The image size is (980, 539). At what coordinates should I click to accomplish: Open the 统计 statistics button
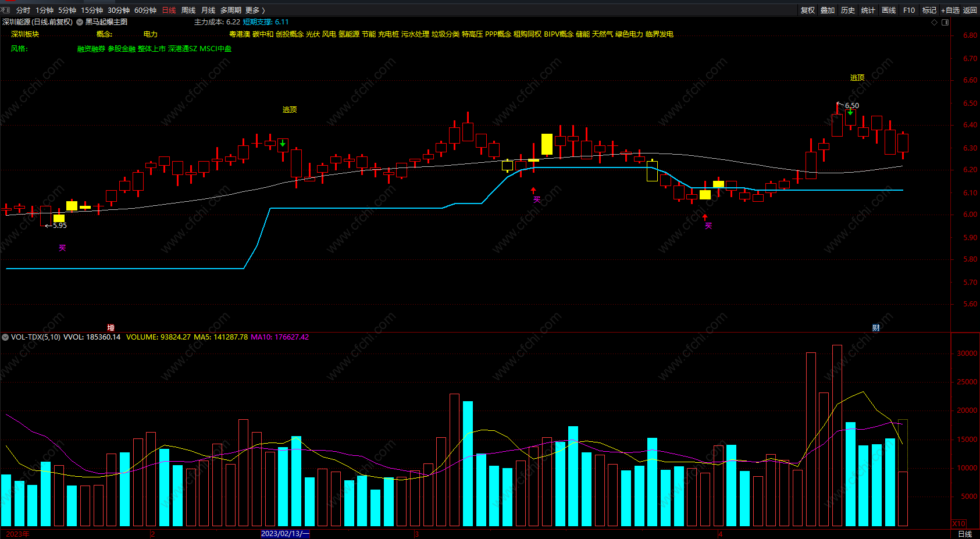[x=868, y=10]
